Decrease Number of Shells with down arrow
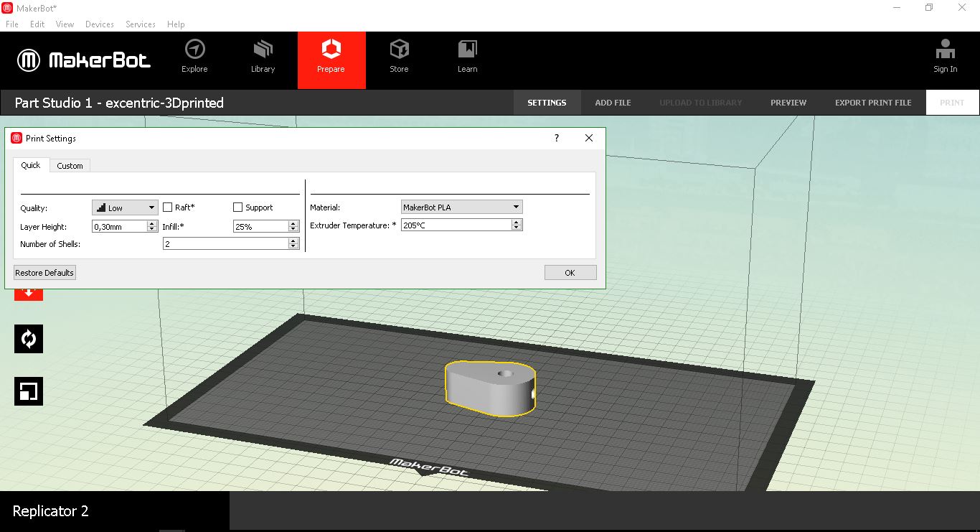Viewport: 980px width, 532px height. [x=293, y=247]
